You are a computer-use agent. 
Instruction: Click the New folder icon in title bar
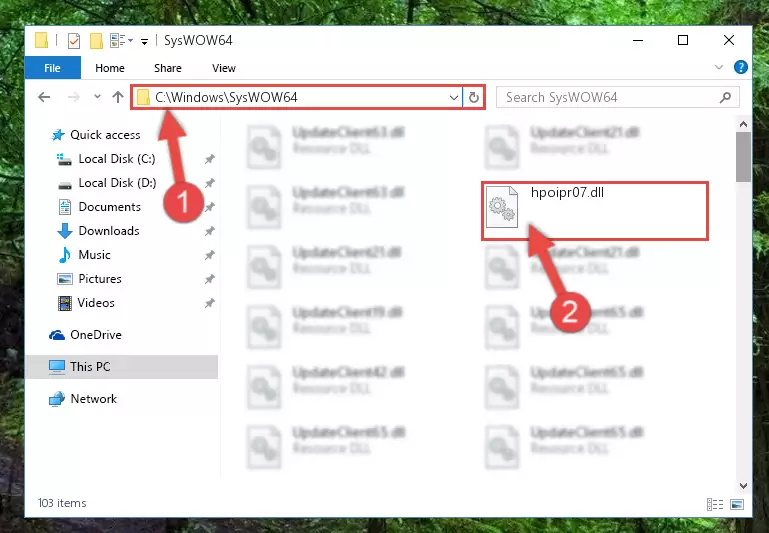(x=96, y=40)
